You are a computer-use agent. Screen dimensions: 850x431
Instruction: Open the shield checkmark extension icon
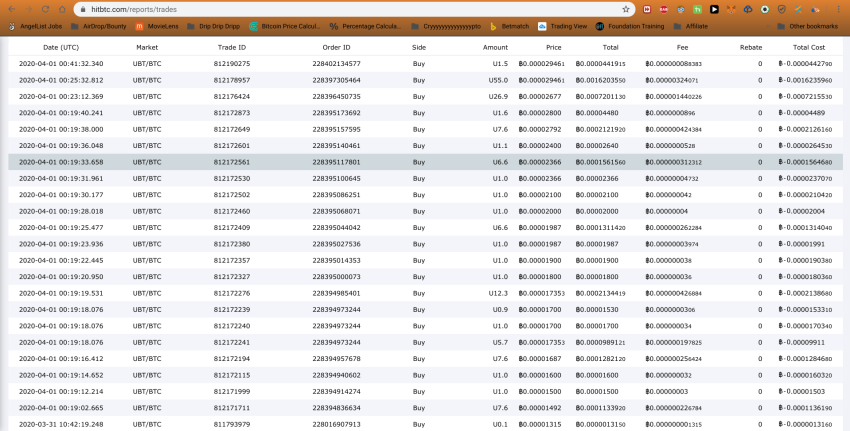coord(782,9)
